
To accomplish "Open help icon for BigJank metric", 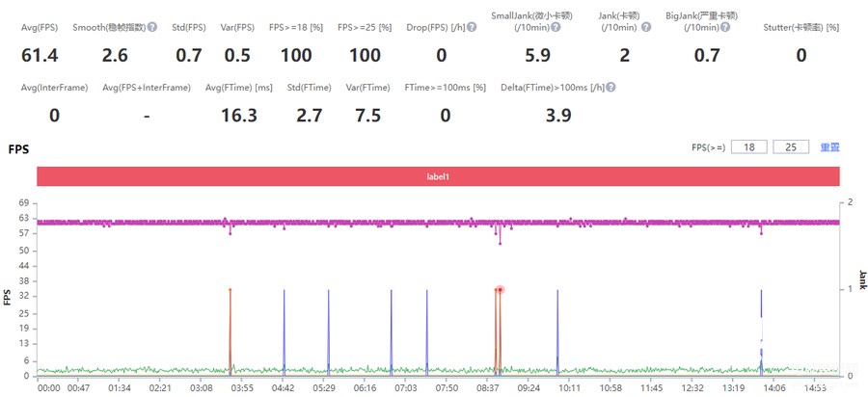I will point(725,27).
